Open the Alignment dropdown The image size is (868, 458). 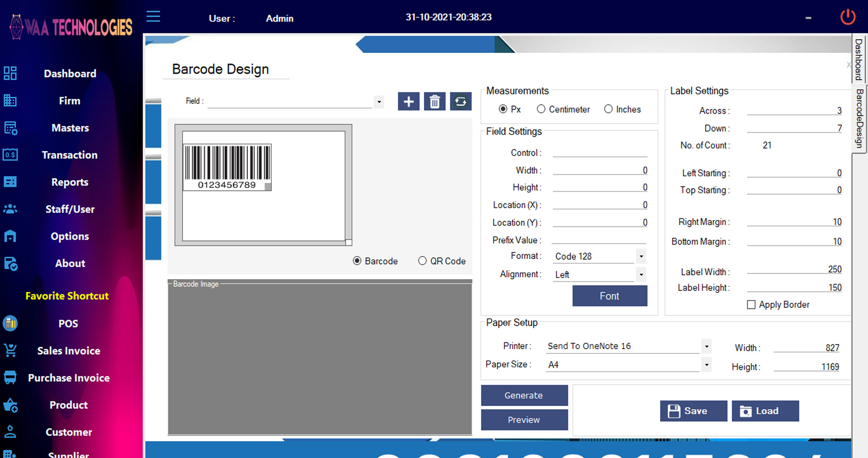click(641, 275)
